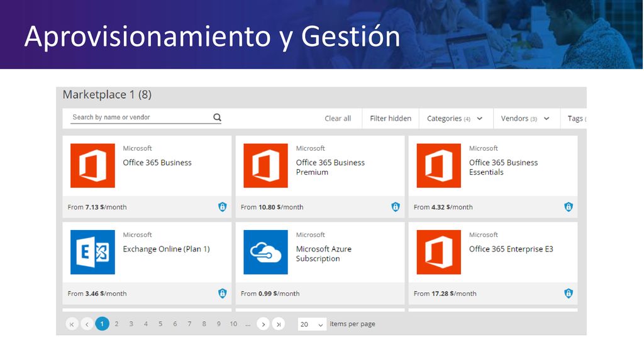Open the Office 365 Enterprise E3 title
Image resolution: width=644 pixels, height=362 pixels.
click(511, 249)
